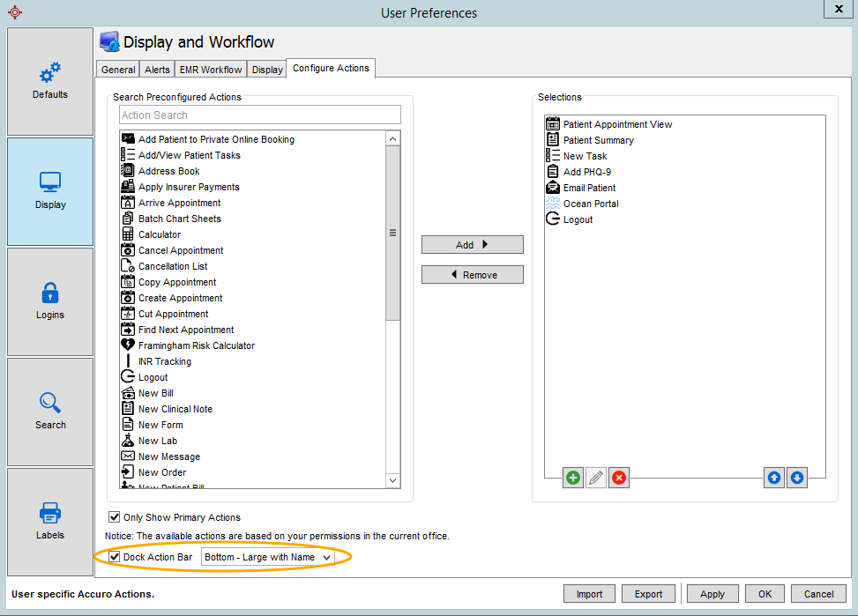Click the pencil edit icon under Selections
Viewport: 858px width, 616px height.
click(x=596, y=478)
